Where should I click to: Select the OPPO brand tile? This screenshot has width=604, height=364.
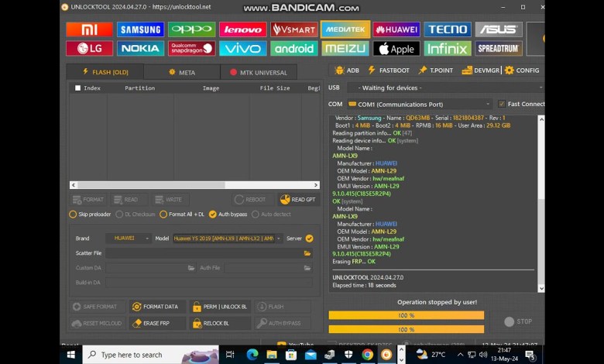click(x=191, y=29)
